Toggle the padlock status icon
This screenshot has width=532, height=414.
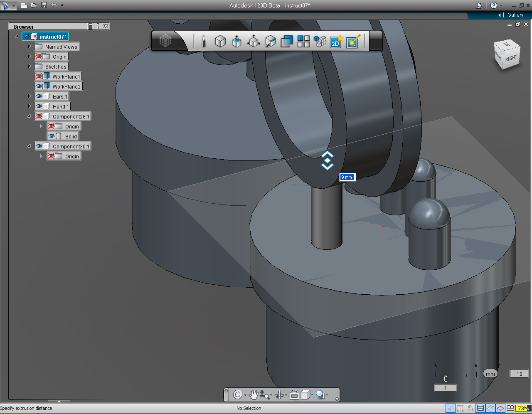tap(470, 408)
